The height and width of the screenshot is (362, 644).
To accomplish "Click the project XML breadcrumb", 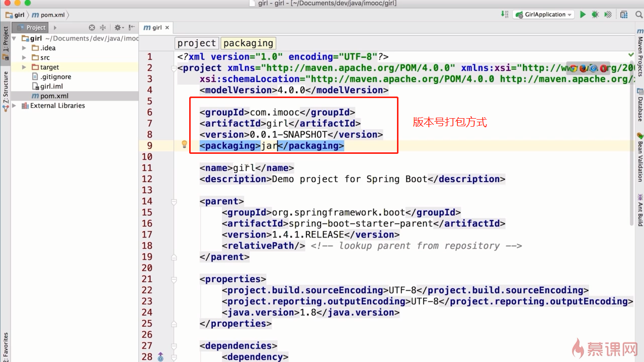I will [197, 43].
